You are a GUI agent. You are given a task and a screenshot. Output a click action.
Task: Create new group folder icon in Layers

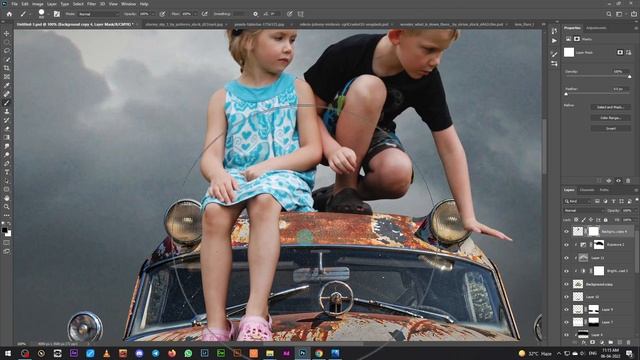pyautogui.click(x=611, y=342)
